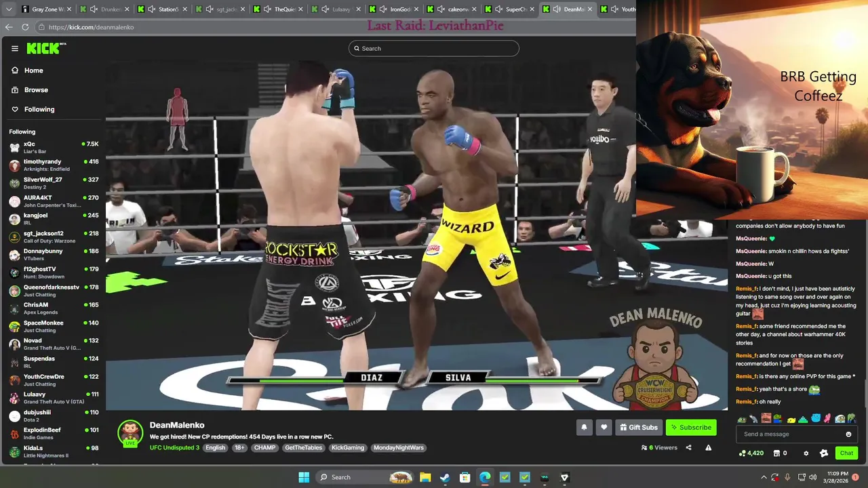
Task: Open the hamburger sidebar menu
Action: pyautogui.click(x=15, y=48)
